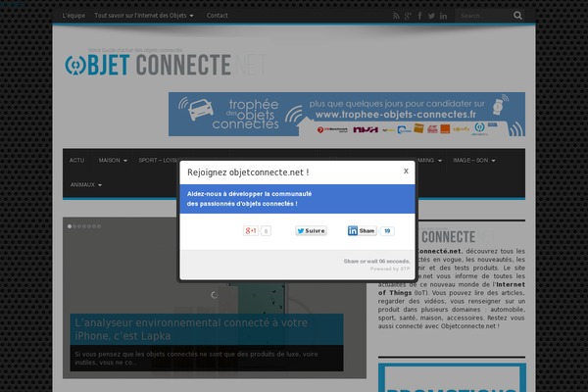The image size is (588, 392).
Task: Click the Google +1 button in popup
Action: pyautogui.click(x=251, y=230)
